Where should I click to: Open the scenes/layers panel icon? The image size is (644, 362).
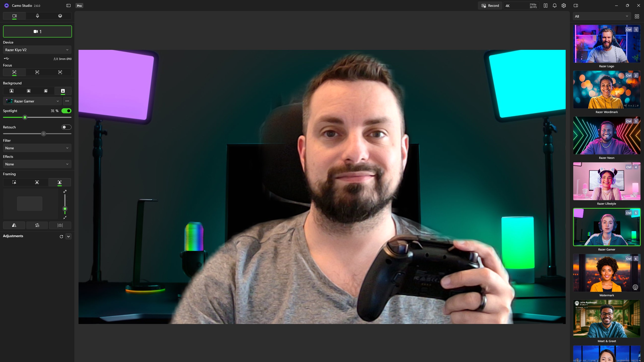60,16
